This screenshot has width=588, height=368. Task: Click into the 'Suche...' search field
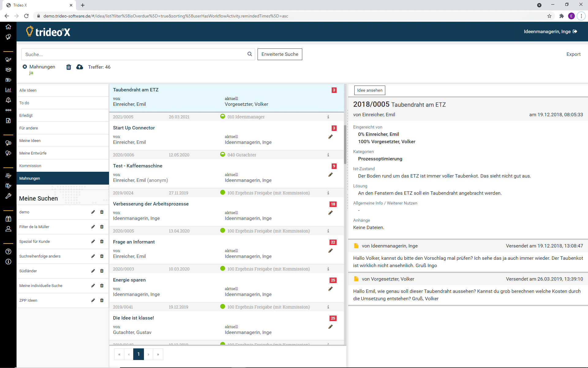135,54
